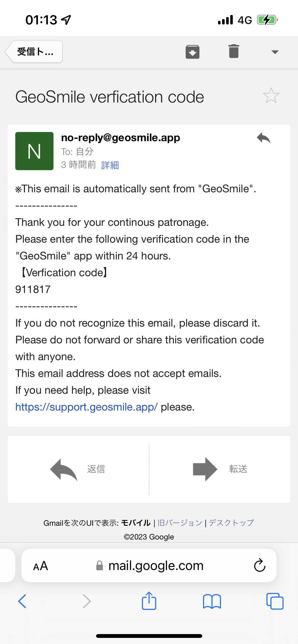Tap the reply arrow beside the sender
Screen dimensions: 298x644
(263, 138)
